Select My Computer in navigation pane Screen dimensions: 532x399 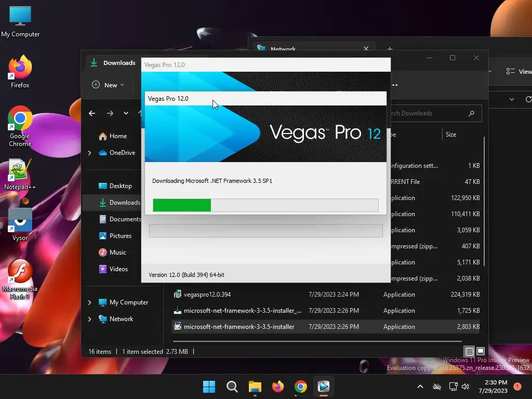(x=124, y=302)
